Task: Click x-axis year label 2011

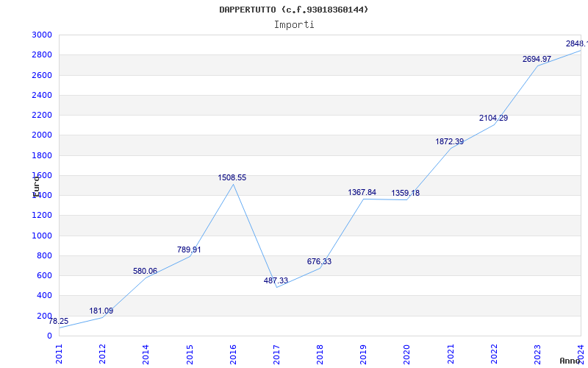Action: point(59,354)
